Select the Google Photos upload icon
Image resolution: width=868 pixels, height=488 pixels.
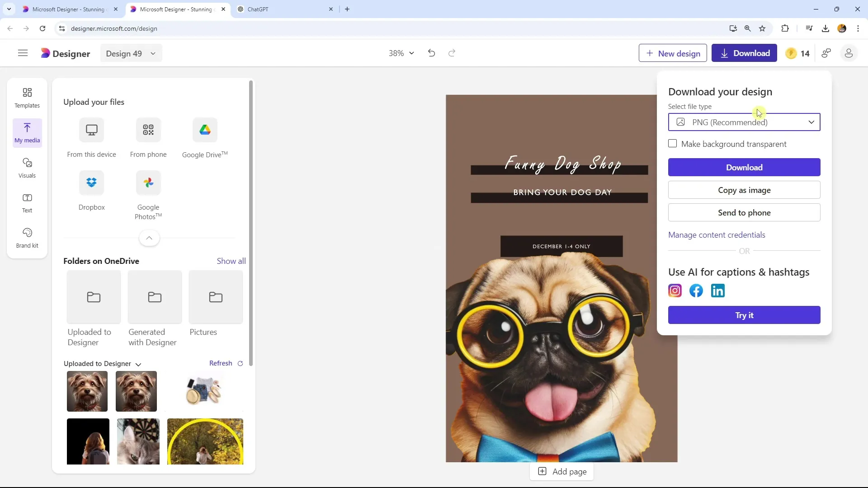[x=148, y=183]
